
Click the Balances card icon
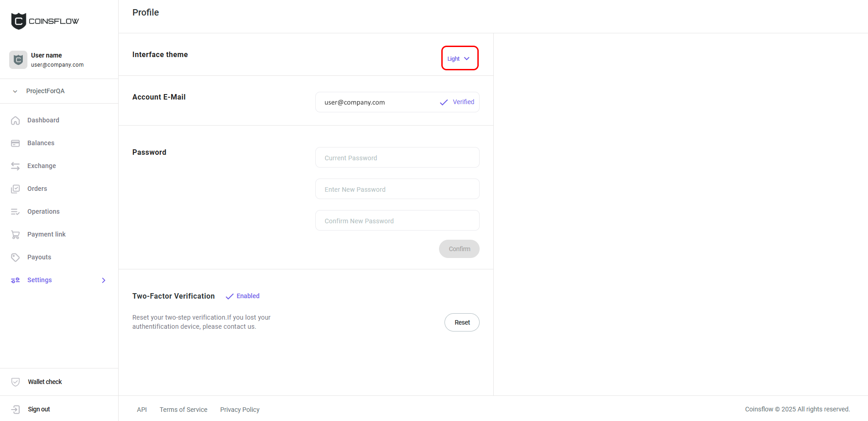16,143
